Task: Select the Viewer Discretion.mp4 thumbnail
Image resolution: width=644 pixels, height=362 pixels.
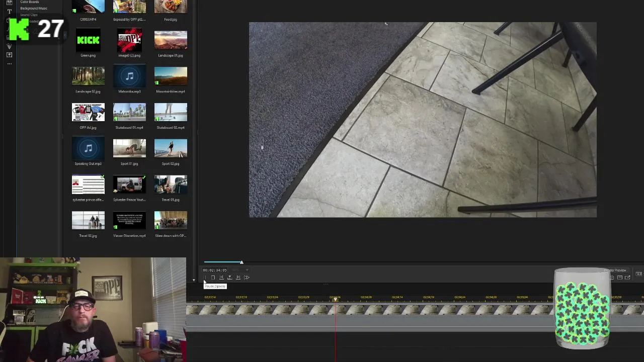Action: (x=129, y=221)
